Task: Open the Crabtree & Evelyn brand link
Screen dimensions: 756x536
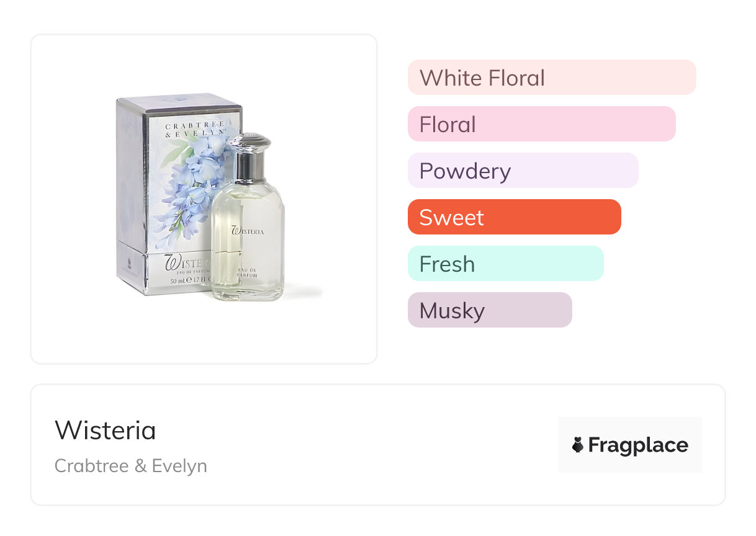Action: 131,466
